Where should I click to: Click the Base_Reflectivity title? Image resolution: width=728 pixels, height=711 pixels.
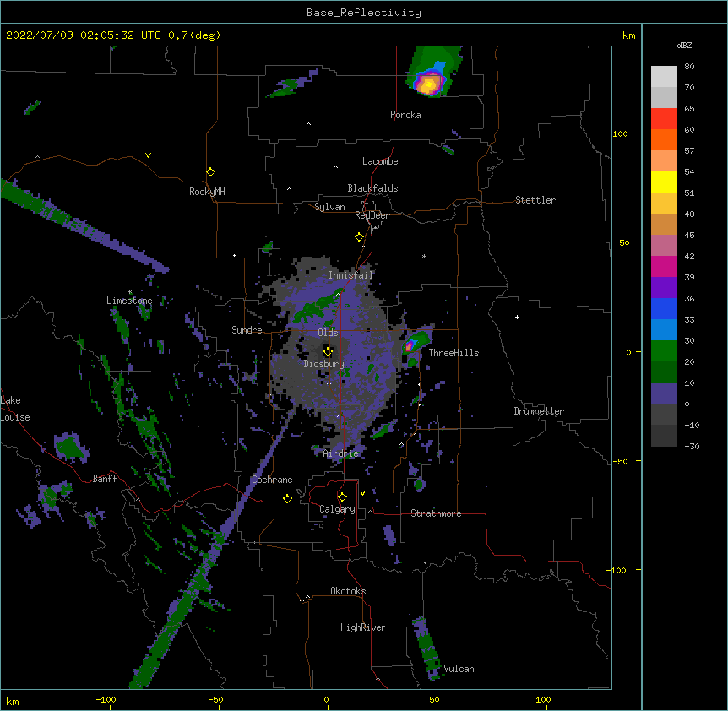tap(364, 13)
